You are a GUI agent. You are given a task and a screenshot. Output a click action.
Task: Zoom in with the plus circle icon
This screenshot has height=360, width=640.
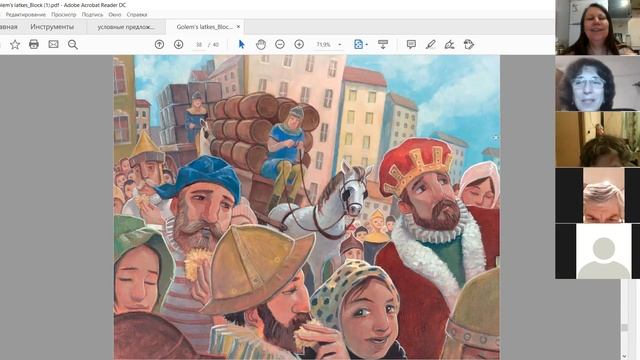pos(299,44)
